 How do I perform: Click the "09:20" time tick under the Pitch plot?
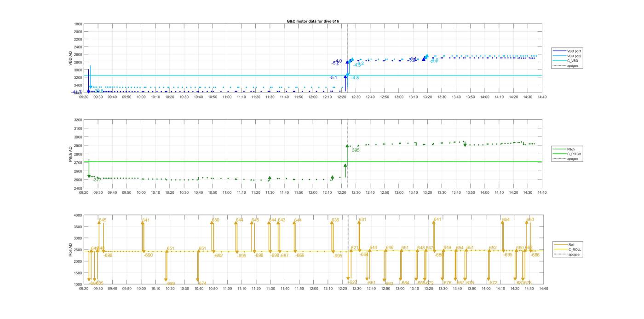[x=84, y=192]
